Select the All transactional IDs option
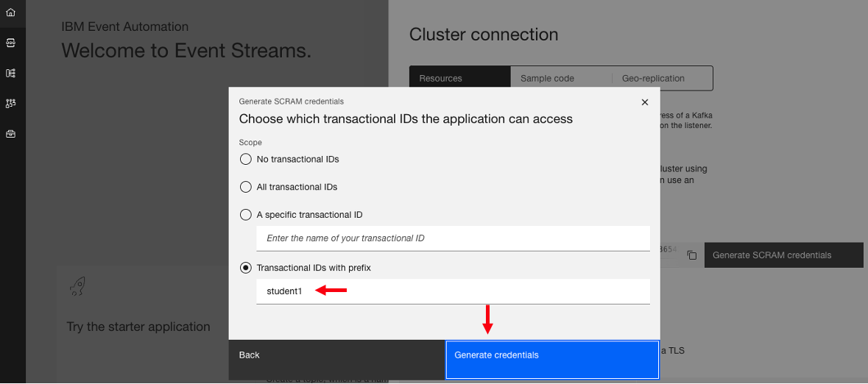This screenshot has height=384, width=868. [x=246, y=187]
